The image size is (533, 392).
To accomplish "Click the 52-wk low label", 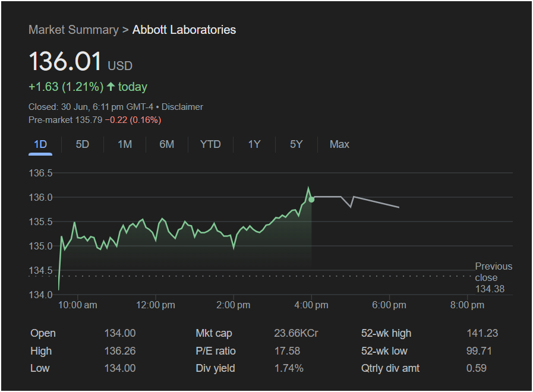I will (384, 351).
